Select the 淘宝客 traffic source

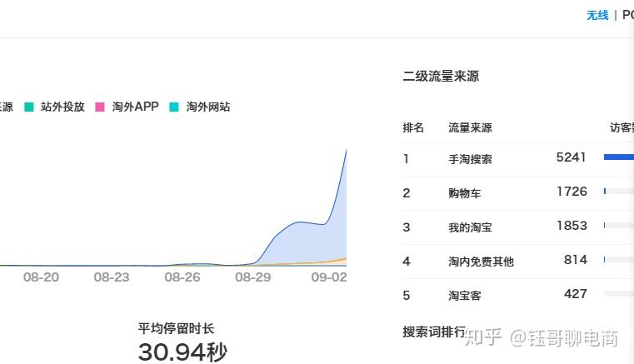pyautogui.click(x=464, y=296)
